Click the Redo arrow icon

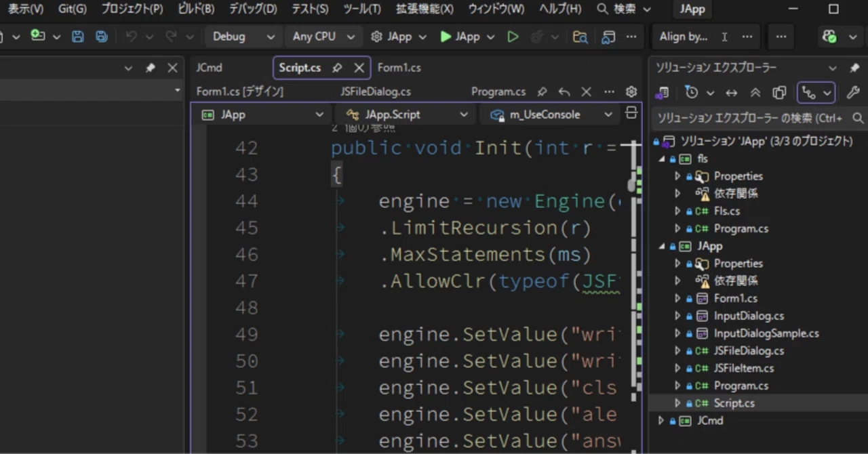[x=171, y=37]
